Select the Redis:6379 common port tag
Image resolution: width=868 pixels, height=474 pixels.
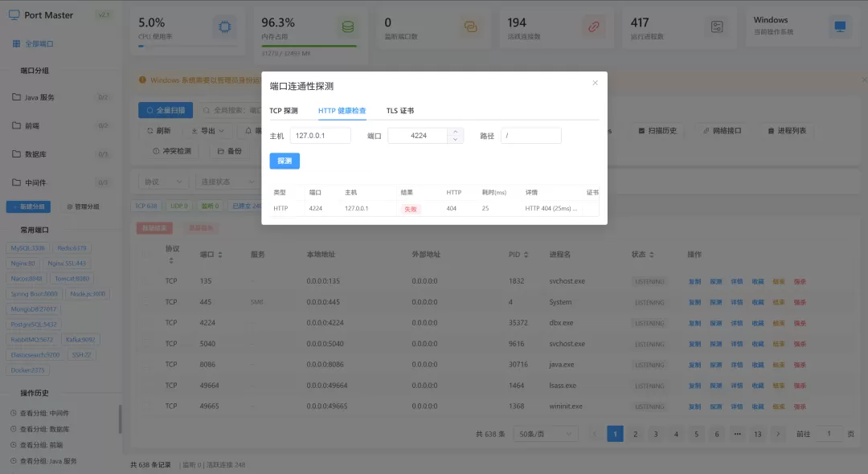[x=72, y=248]
